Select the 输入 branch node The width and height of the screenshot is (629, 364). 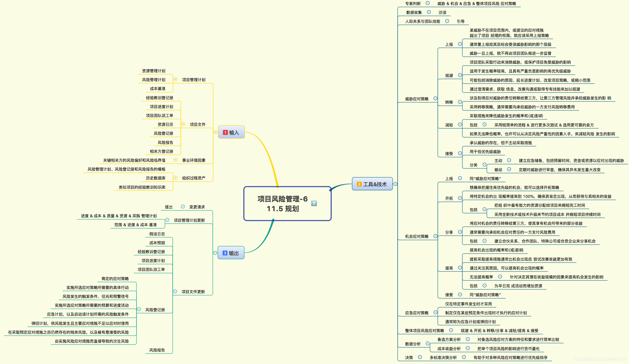231,132
